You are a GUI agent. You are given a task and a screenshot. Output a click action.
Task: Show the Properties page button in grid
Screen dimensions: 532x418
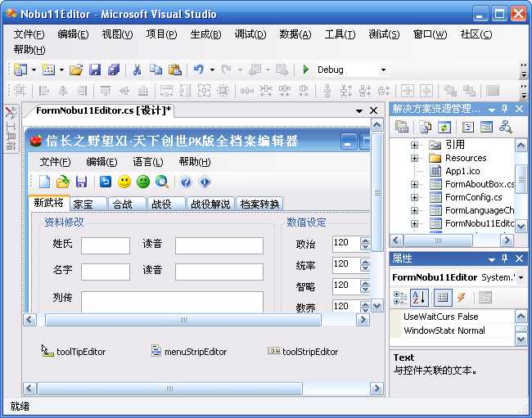pyautogui.click(x=443, y=298)
